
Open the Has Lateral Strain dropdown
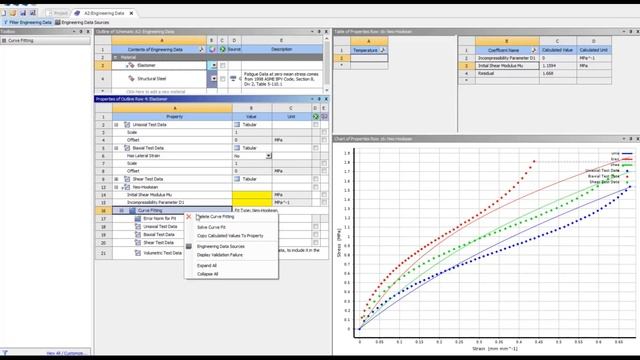click(x=268, y=156)
